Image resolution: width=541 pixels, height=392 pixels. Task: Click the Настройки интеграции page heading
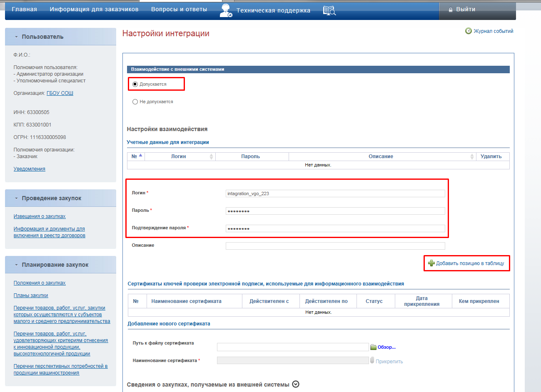[x=166, y=34]
